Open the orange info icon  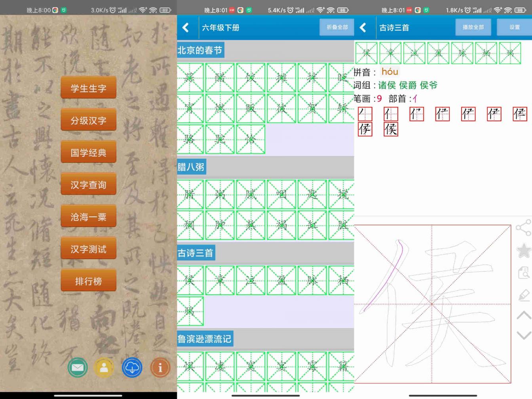click(x=160, y=367)
